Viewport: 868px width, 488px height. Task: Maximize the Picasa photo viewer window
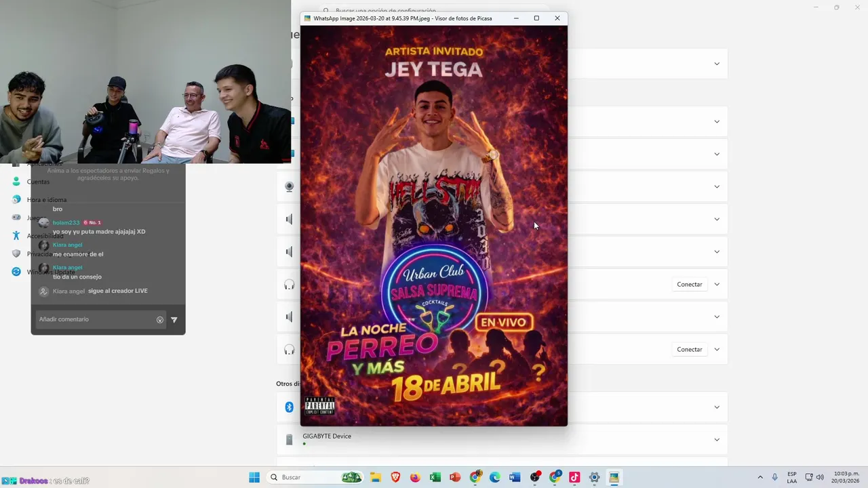[x=536, y=18]
